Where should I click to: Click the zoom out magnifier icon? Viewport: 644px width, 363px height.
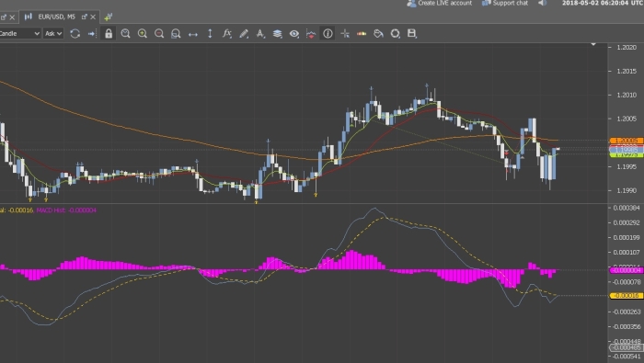(x=159, y=34)
